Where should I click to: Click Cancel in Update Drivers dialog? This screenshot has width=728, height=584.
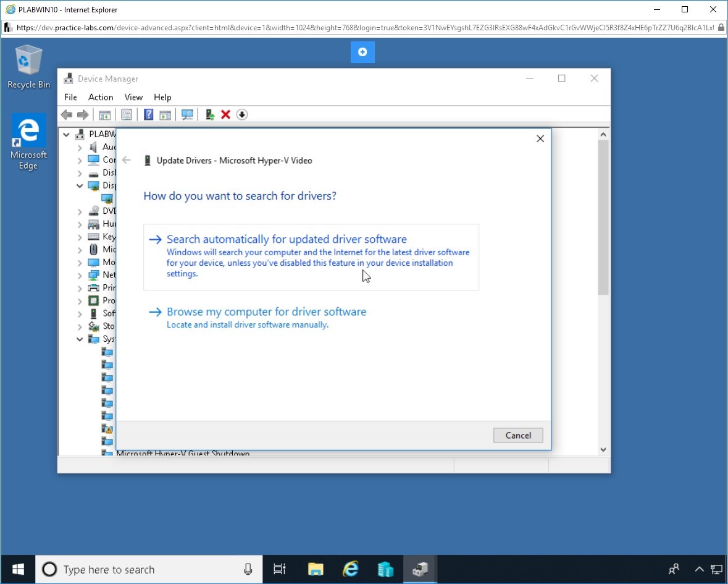point(518,435)
